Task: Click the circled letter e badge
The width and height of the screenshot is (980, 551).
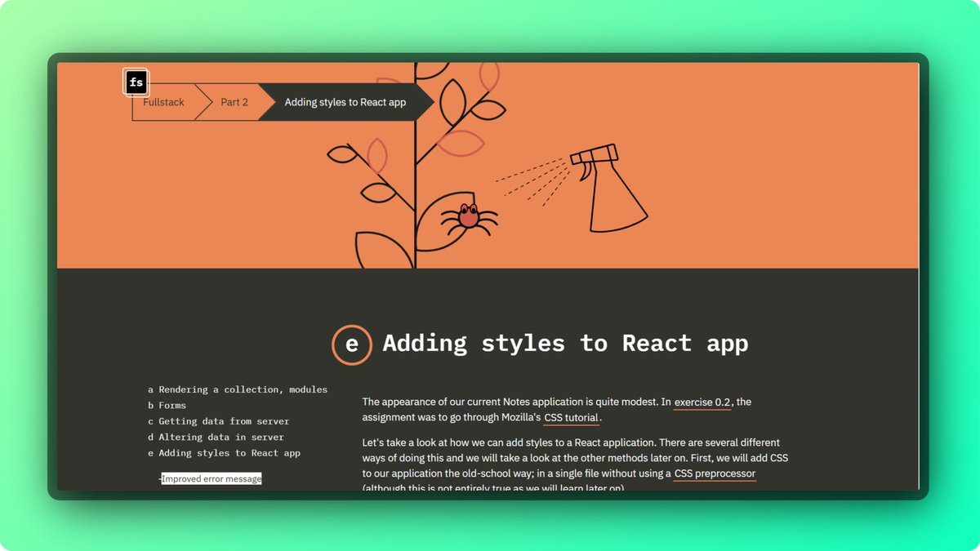Action: point(351,344)
